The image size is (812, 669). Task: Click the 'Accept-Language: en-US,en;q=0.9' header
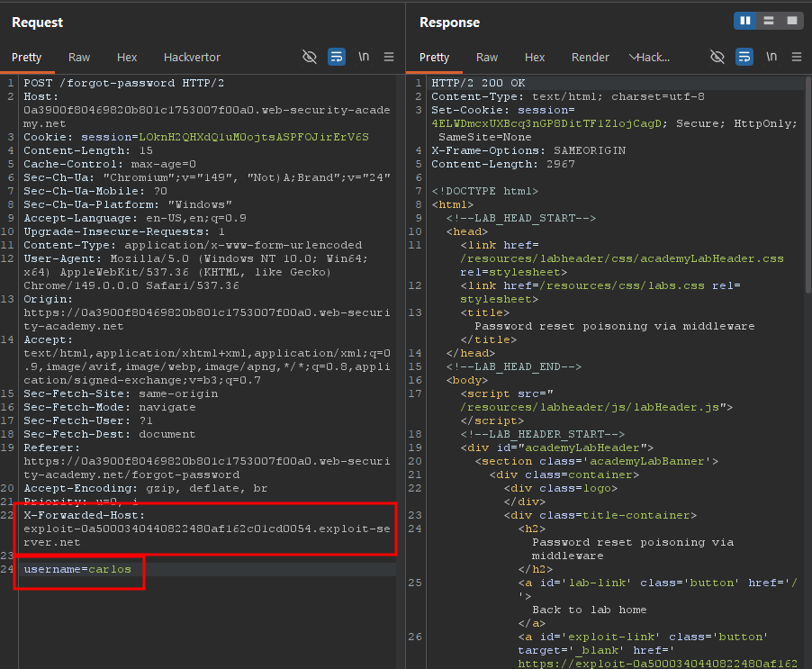pyautogui.click(x=135, y=218)
